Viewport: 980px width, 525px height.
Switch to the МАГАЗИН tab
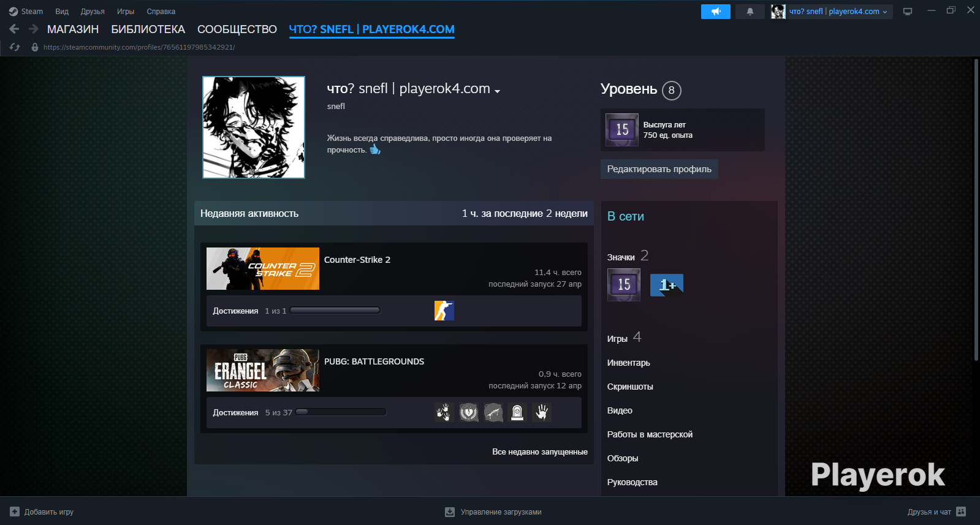(x=73, y=29)
